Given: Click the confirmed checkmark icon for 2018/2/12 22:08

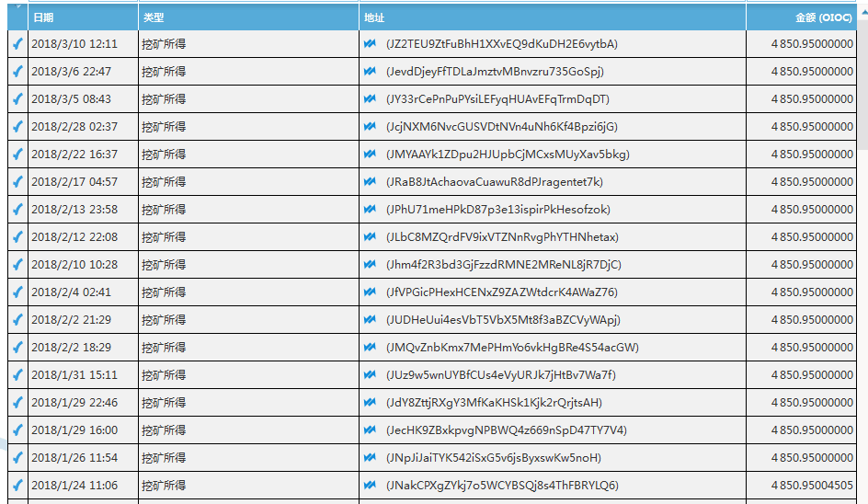Looking at the screenshot, I should [17, 237].
